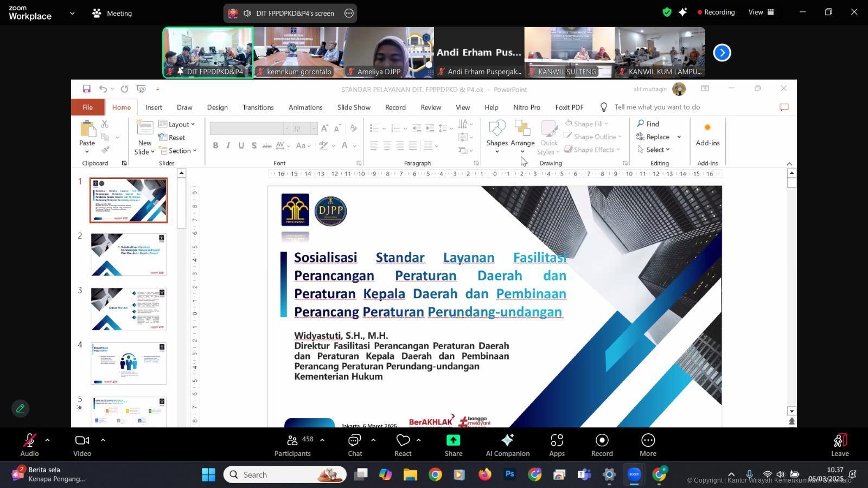Open the View layout dropdown
Viewport: 868px width, 488px height.
tap(761, 12)
